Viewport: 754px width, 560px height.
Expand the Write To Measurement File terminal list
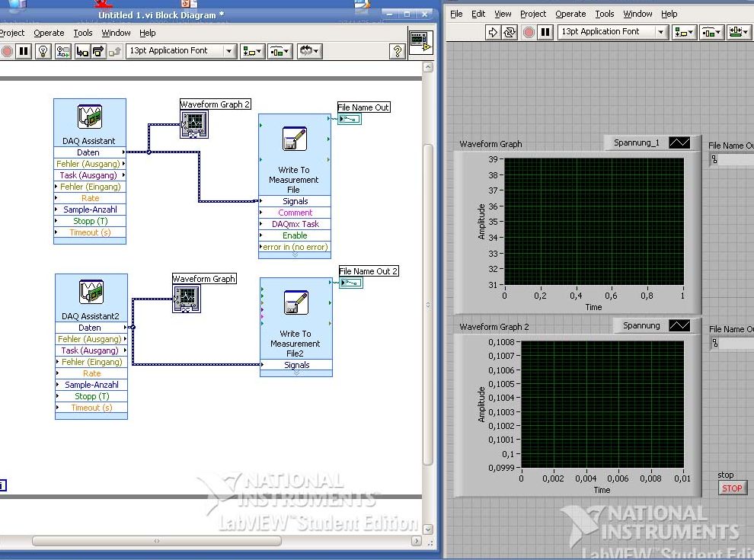point(295,255)
